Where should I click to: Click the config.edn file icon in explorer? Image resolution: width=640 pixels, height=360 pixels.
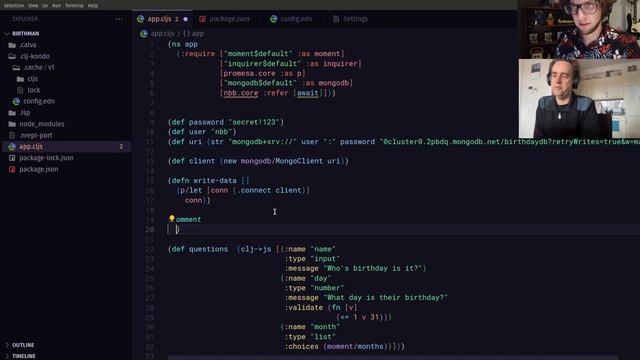[x=16, y=101]
